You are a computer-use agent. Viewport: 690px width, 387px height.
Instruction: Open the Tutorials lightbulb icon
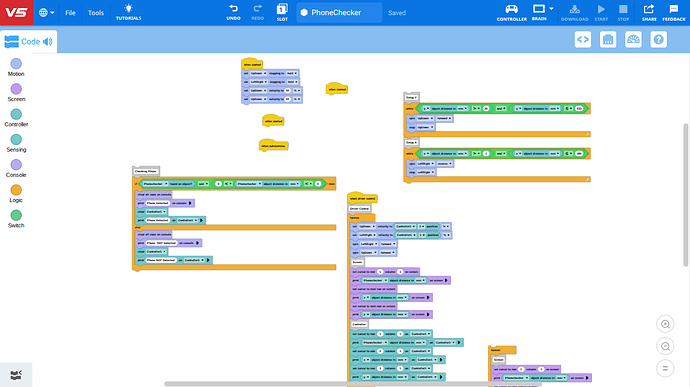click(x=128, y=8)
